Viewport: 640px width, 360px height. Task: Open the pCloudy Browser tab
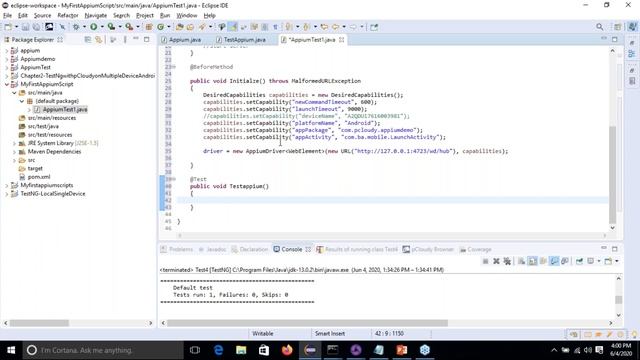coord(428,249)
